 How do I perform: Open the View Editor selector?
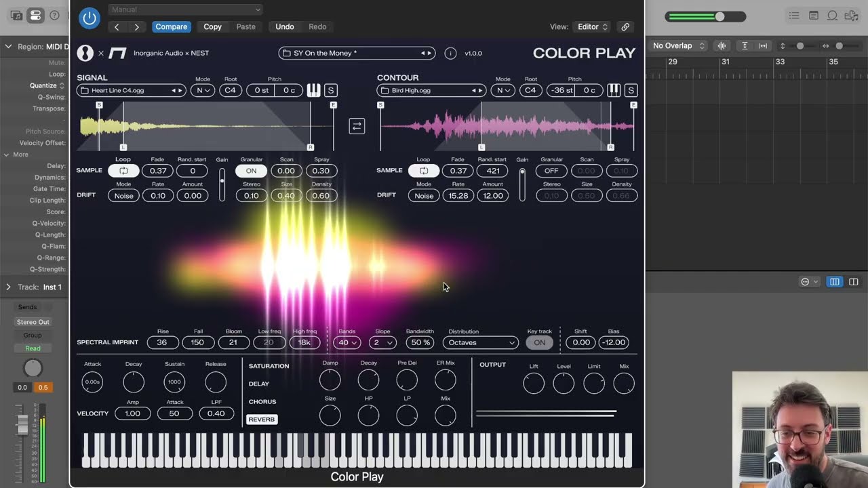pyautogui.click(x=593, y=27)
